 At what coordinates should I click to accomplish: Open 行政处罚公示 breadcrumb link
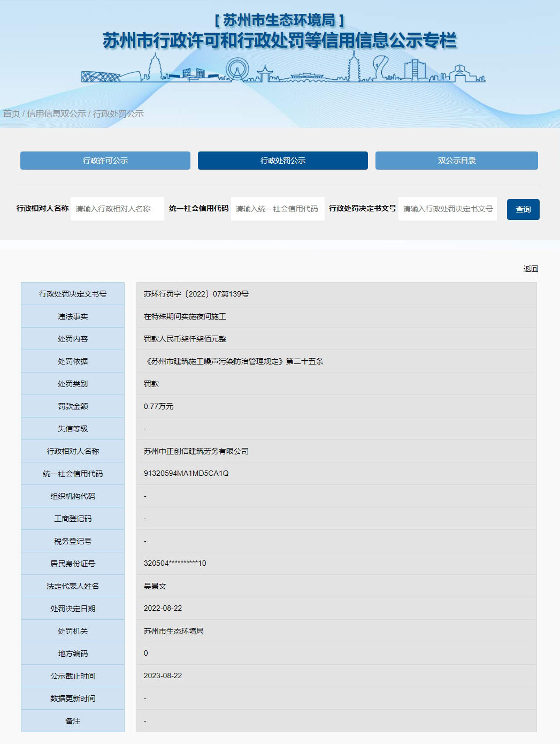(x=118, y=113)
